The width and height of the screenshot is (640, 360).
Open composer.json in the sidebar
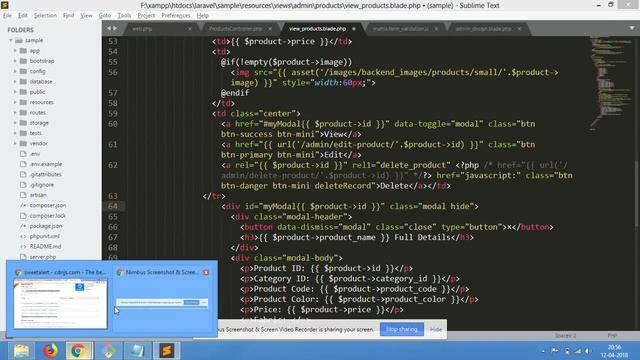(x=48, y=205)
